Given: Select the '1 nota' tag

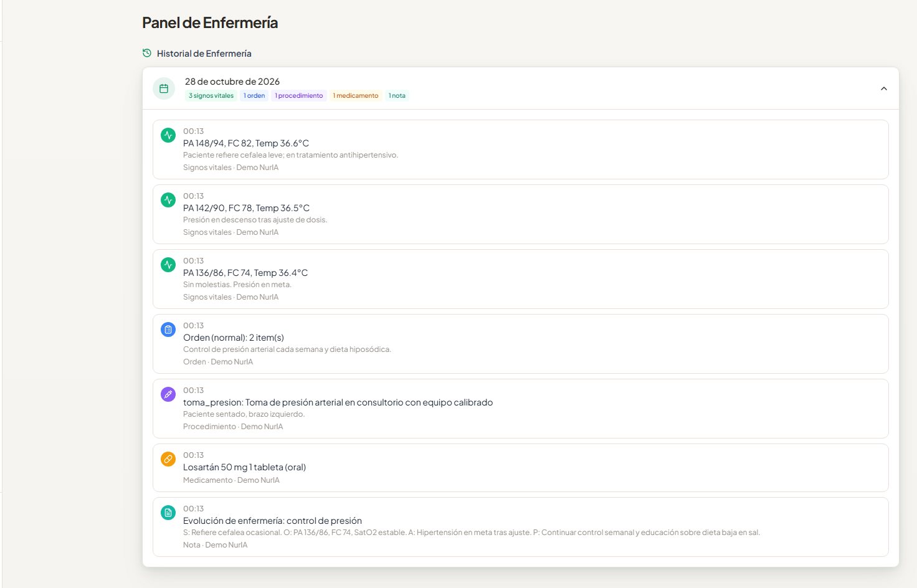Looking at the screenshot, I should (397, 96).
